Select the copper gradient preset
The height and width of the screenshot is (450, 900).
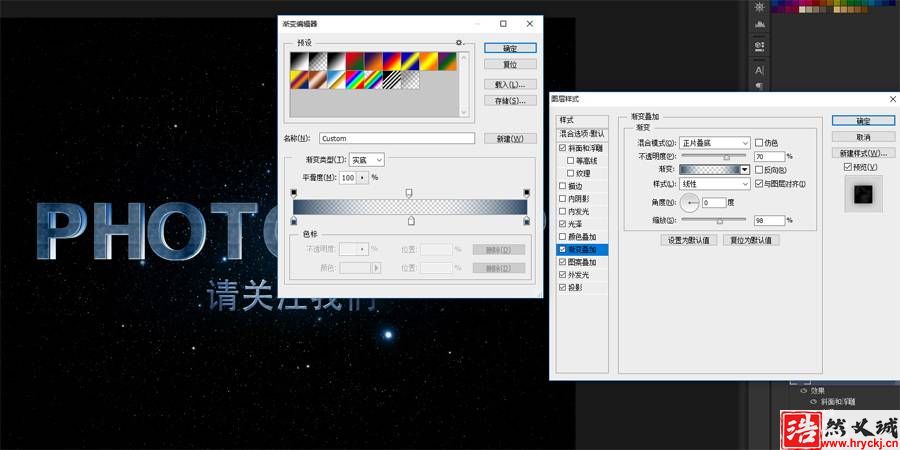click(x=317, y=80)
